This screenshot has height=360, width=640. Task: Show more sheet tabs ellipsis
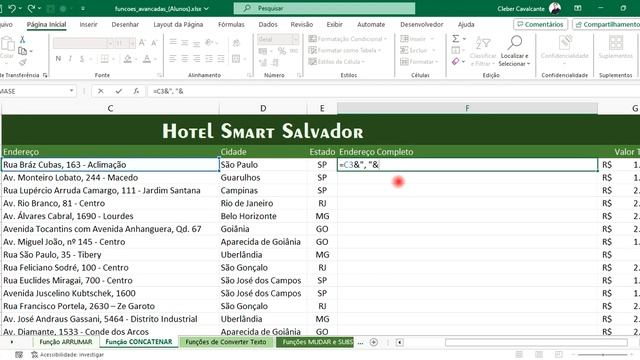[360, 342]
